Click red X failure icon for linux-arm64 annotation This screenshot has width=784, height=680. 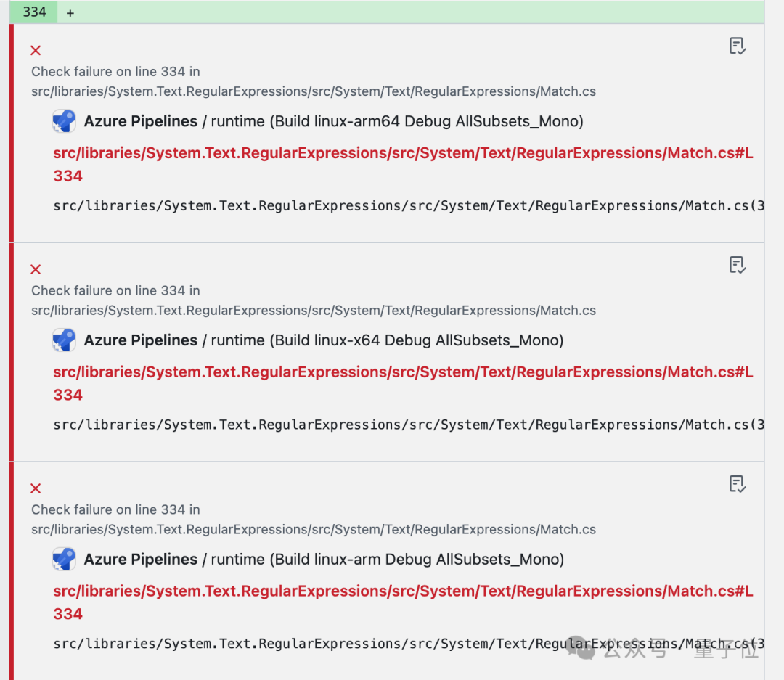click(36, 51)
